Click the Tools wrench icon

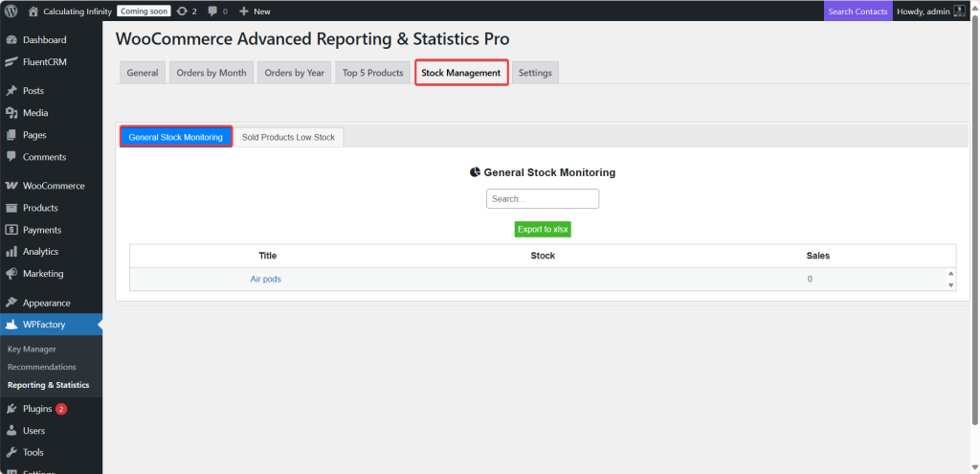(x=11, y=452)
